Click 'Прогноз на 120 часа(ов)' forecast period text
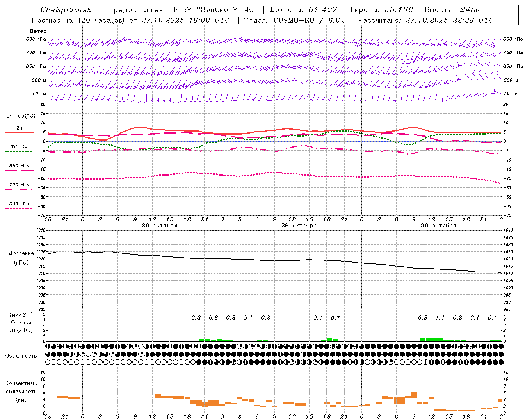Screen dimensions: 525x420 79,20
